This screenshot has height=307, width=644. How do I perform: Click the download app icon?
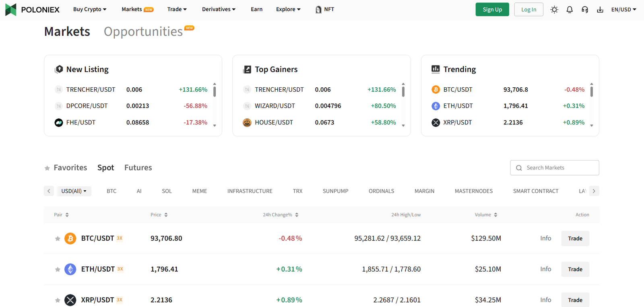click(600, 10)
